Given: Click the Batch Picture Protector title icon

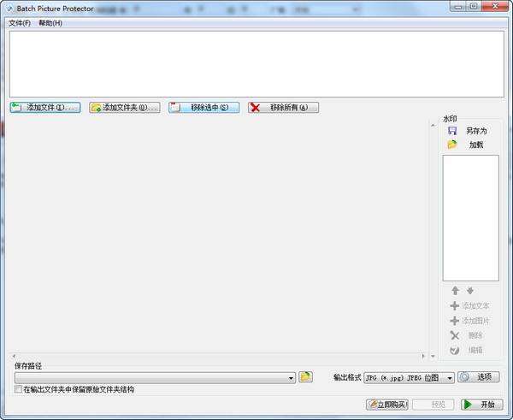Looking at the screenshot, I should [x=9, y=9].
